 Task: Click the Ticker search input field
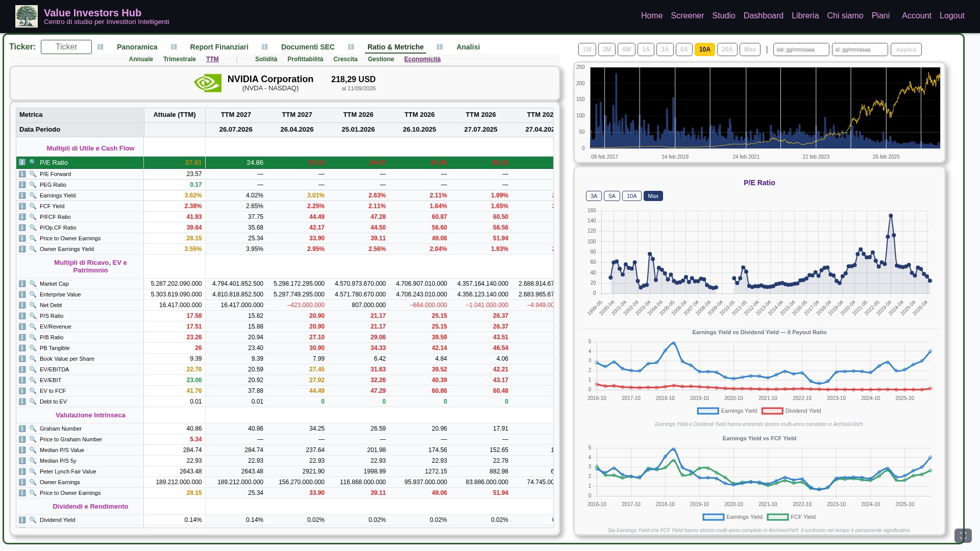pos(66,47)
